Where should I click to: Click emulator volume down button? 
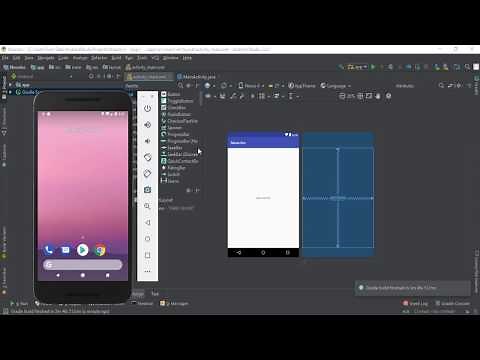click(147, 141)
